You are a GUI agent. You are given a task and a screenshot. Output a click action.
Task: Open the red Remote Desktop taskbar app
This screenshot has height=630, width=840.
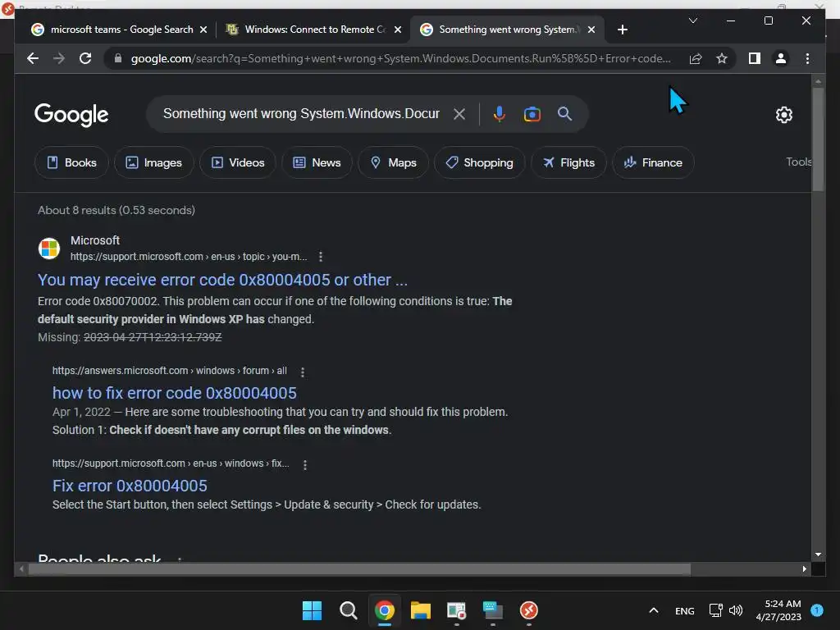(529, 610)
